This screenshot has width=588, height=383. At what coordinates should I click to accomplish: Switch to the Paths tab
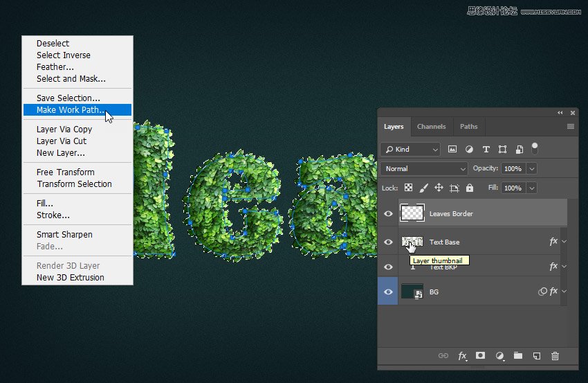point(469,127)
